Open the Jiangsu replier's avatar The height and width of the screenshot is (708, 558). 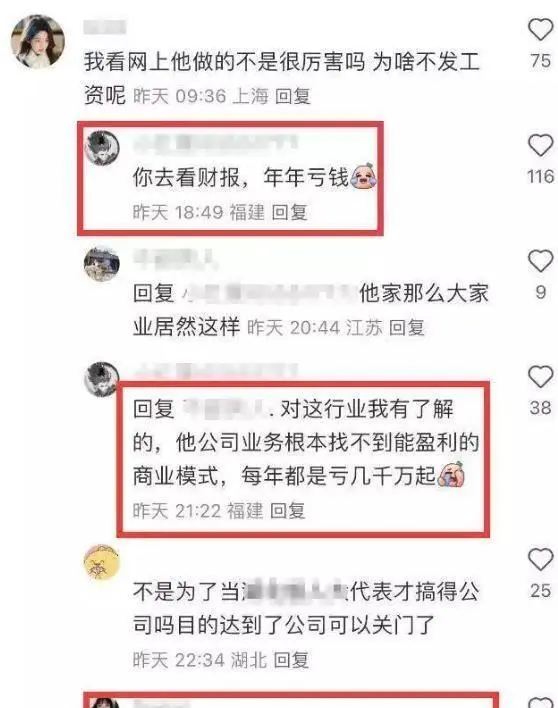pyautogui.click(x=102, y=264)
